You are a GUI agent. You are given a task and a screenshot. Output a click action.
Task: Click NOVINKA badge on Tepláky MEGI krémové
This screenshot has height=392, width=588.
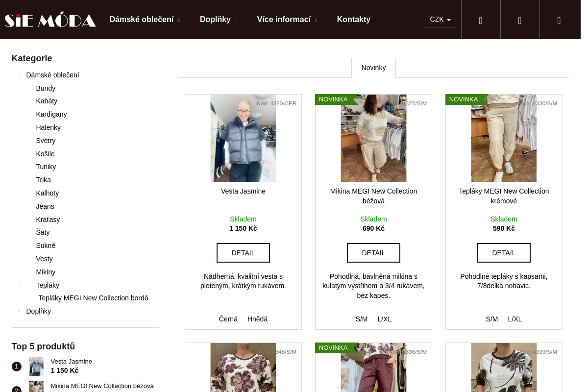coord(464,99)
